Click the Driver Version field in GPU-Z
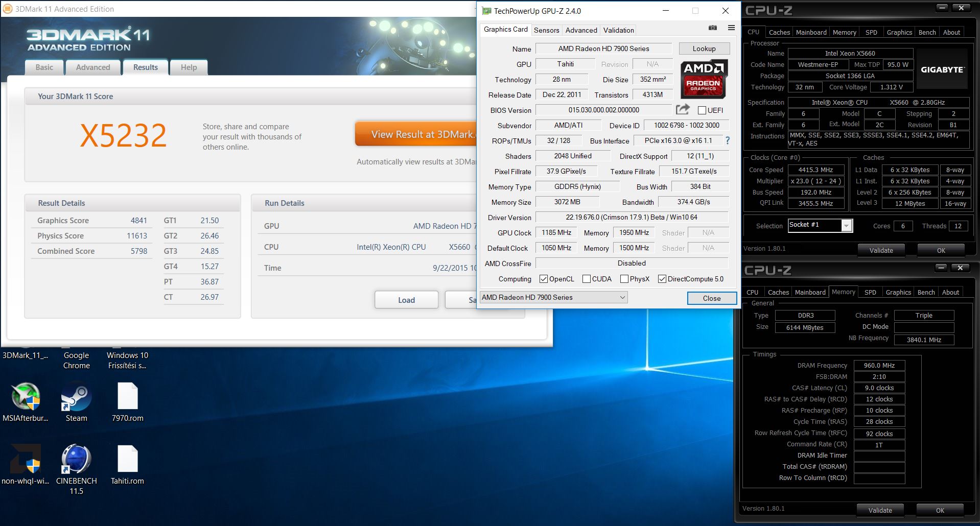The height and width of the screenshot is (526, 980). coord(632,217)
